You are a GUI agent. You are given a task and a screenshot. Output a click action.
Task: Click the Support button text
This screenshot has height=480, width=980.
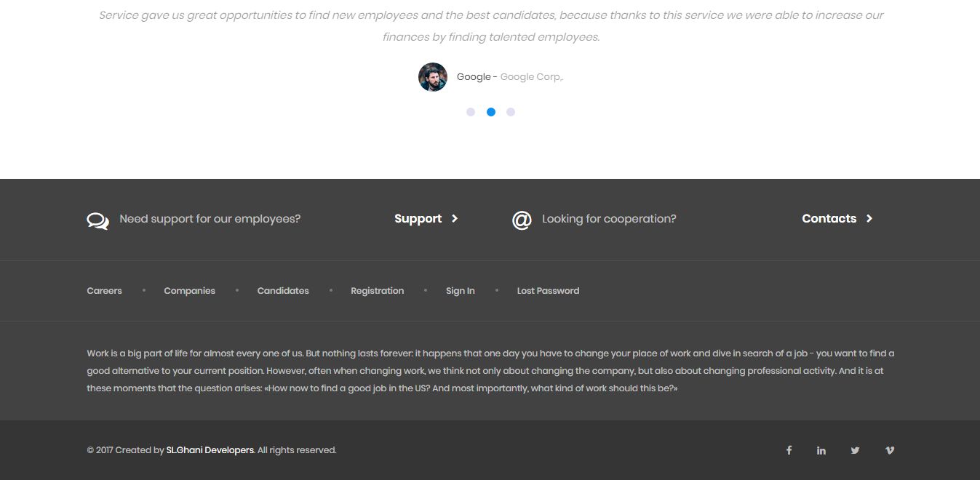click(x=418, y=219)
